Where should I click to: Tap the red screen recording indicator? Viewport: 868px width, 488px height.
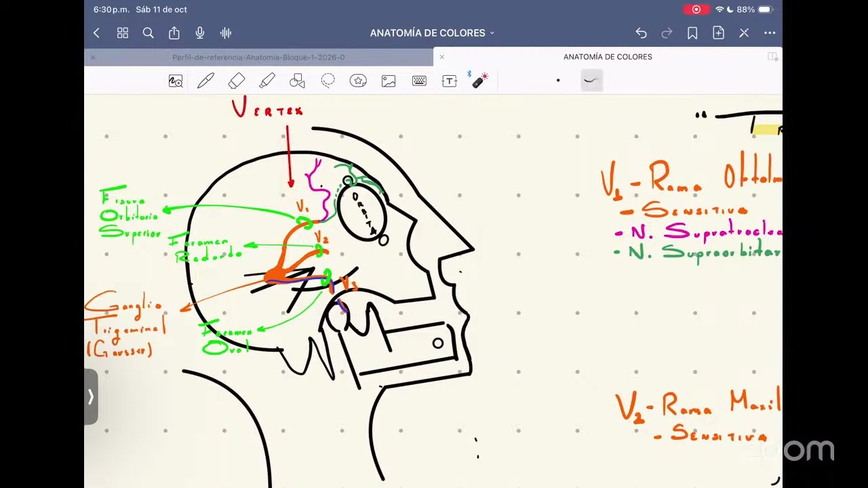(696, 9)
